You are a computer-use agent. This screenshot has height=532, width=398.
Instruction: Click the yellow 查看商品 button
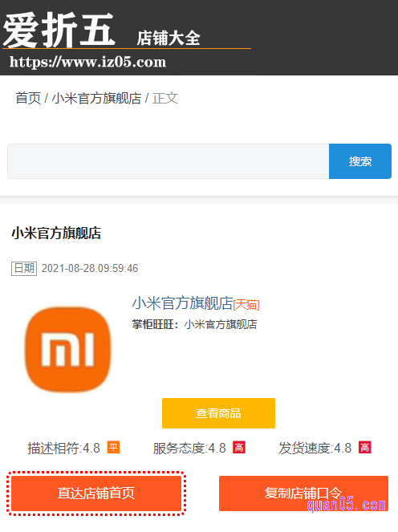click(218, 413)
